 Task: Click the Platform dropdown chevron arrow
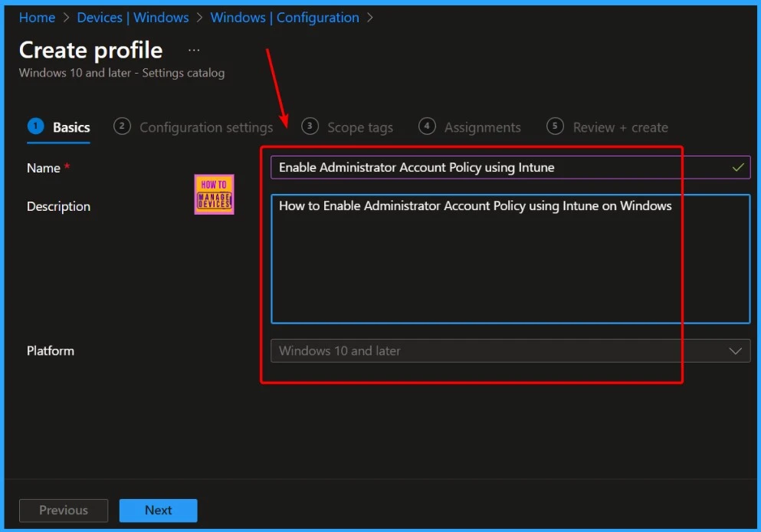(735, 350)
